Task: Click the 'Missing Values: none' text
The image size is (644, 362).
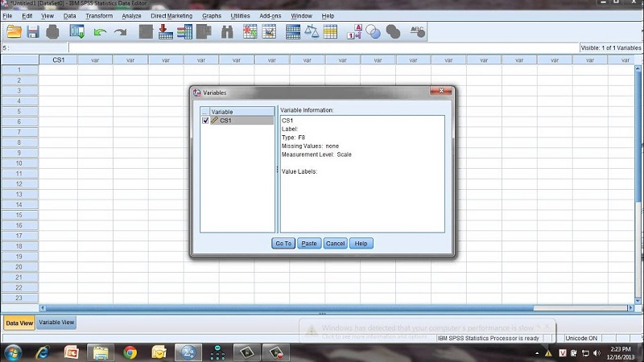Action: pos(310,146)
